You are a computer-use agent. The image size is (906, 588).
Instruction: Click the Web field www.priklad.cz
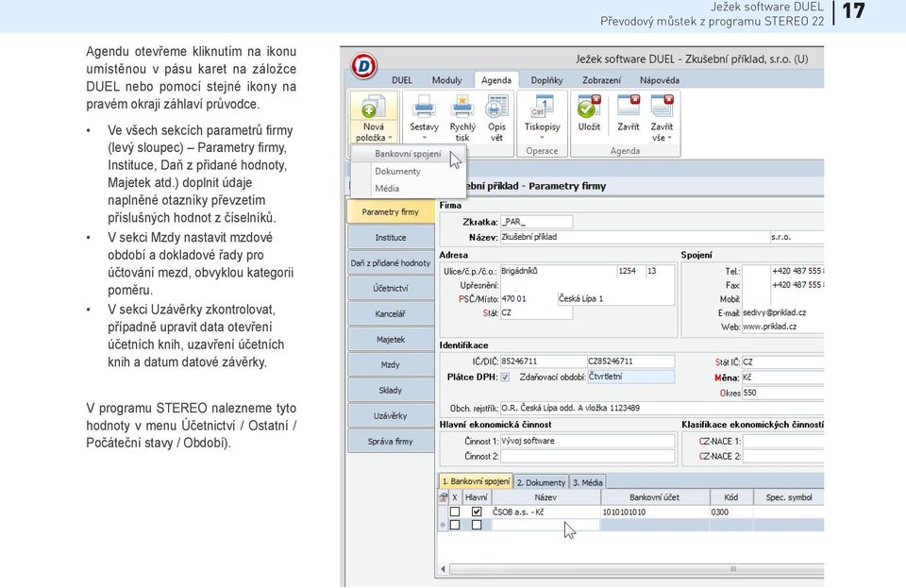[x=783, y=327]
